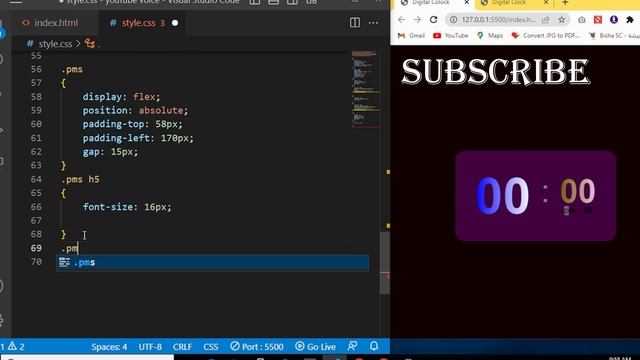Go forward in the Chrome browser

point(417,20)
